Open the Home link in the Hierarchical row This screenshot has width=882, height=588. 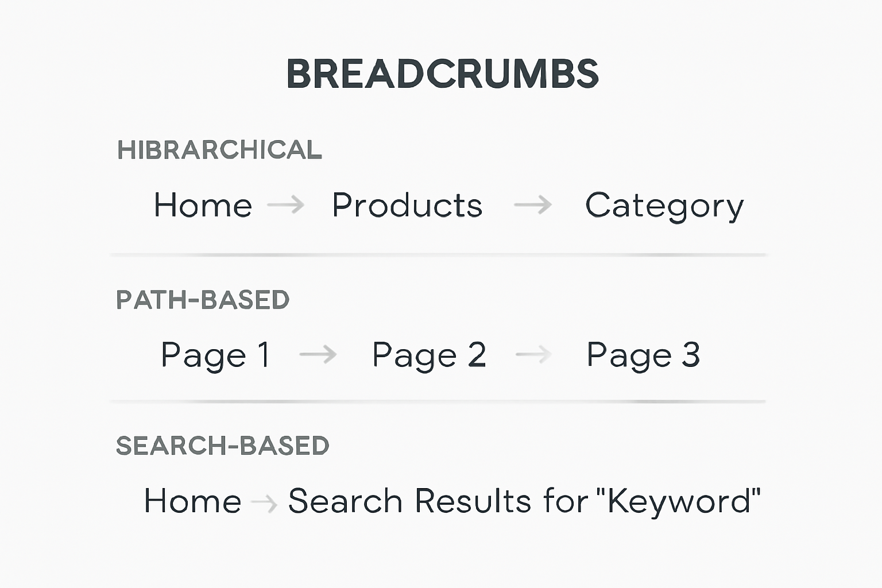click(x=203, y=205)
